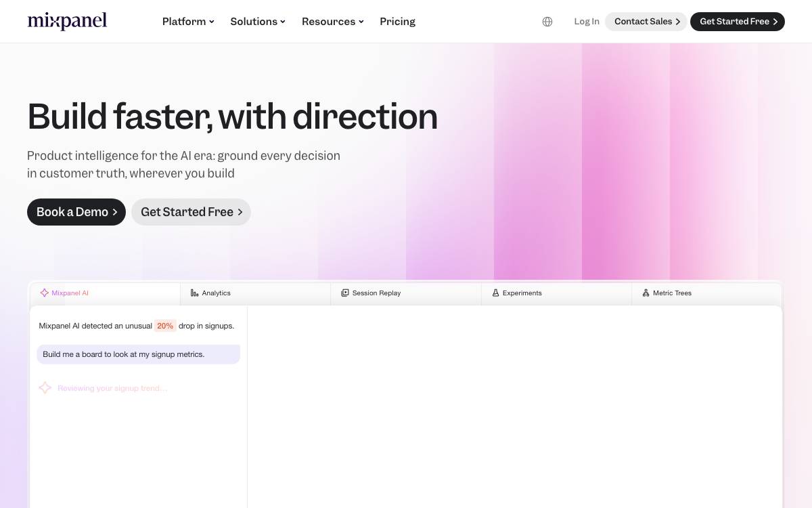Image resolution: width=812 pixels, height=508 pixels.
Task: Click the 'Build faster, with direction' headline
Action: click(x=232, y=116)
